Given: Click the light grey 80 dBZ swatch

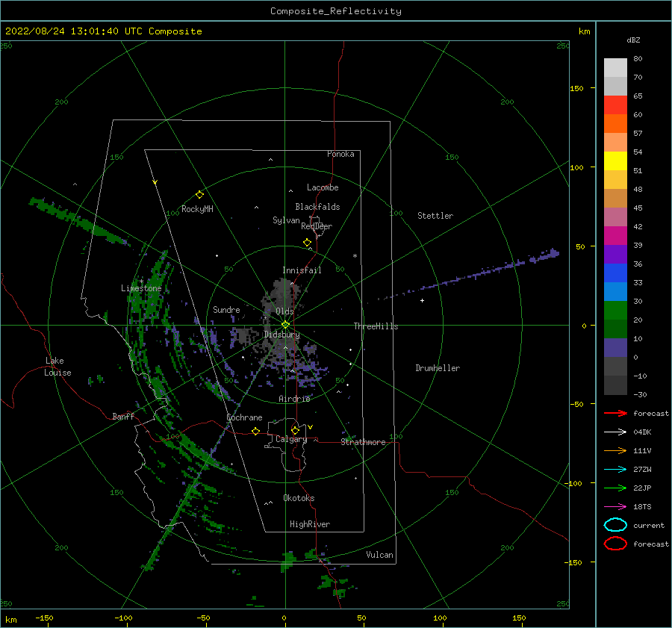Looking at the screenshot, I should coord(615,68).
